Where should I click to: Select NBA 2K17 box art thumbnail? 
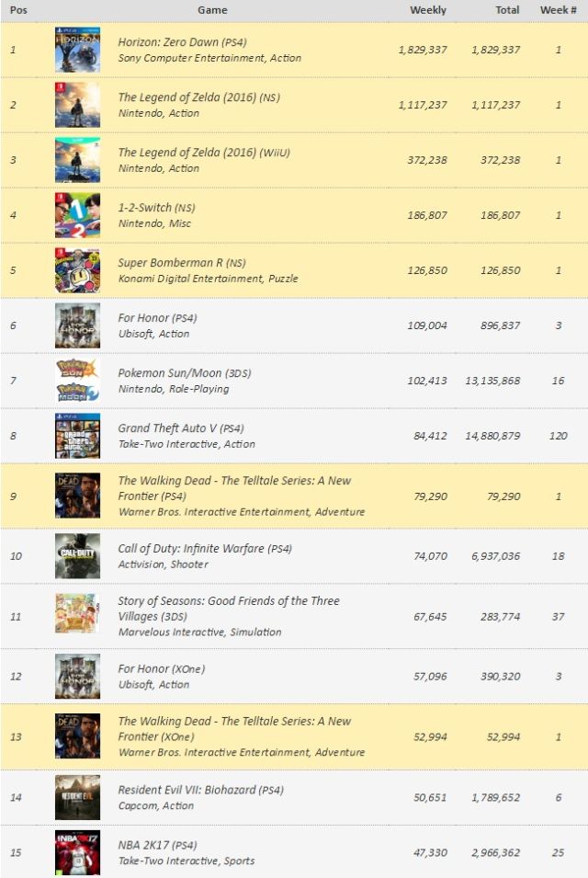(x=77, y=852)
